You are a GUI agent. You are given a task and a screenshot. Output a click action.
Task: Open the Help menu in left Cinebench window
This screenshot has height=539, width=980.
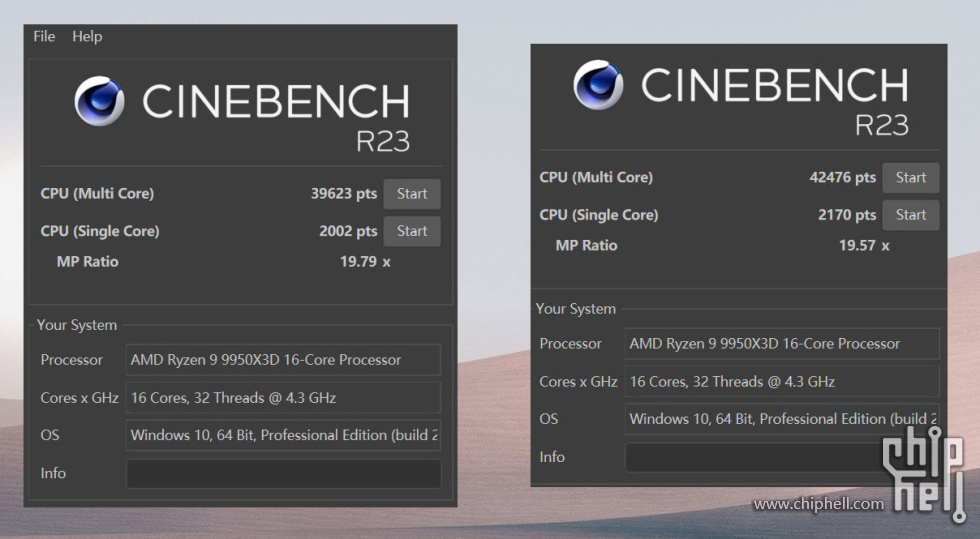tap(87, 36)
